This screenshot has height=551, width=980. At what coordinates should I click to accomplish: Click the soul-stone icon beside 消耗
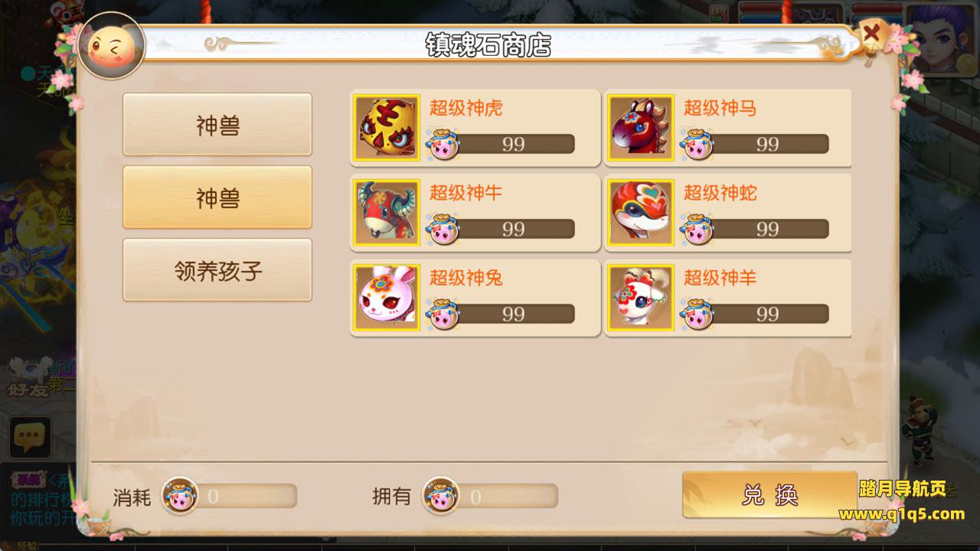click(179, 496)
